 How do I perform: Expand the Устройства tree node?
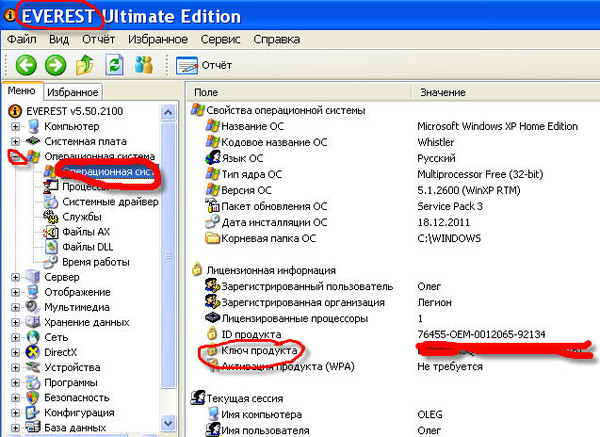coord(15,367)
